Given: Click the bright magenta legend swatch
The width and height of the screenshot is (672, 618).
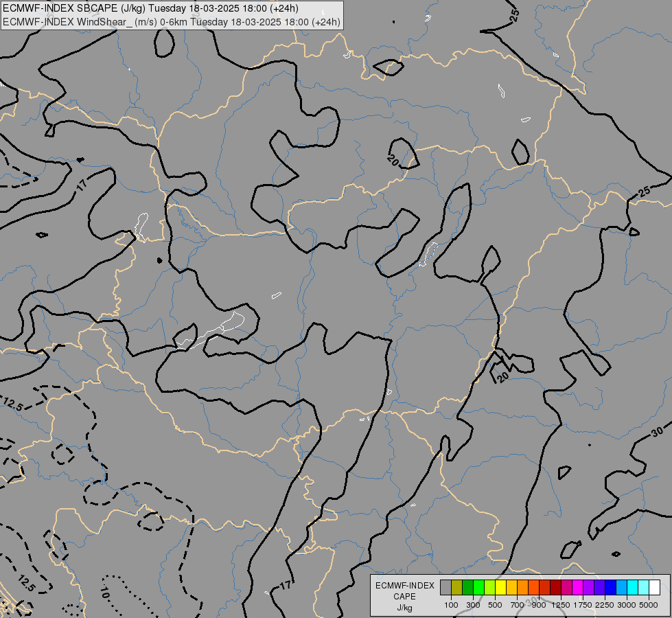Looking at the screenshot, I should 578,587.
